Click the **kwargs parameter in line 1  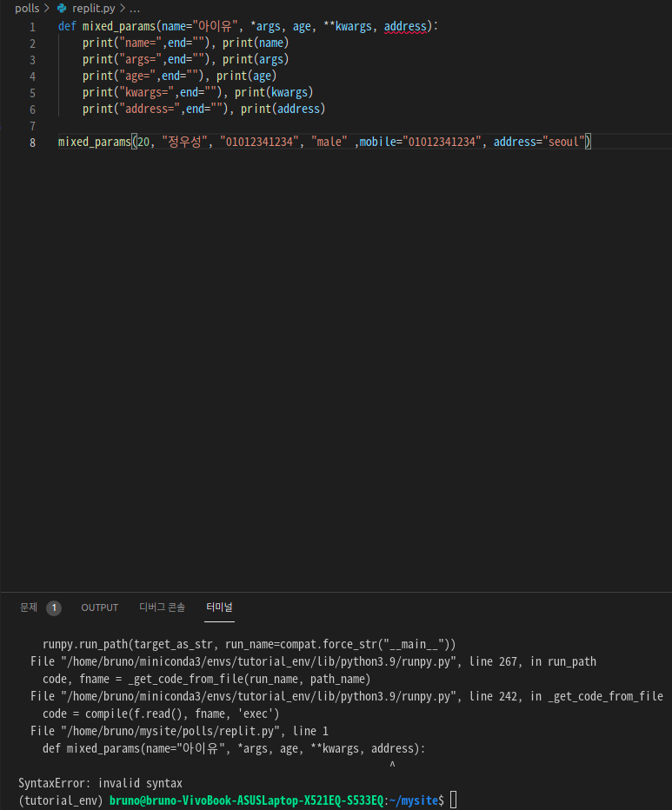pos(348,26)
